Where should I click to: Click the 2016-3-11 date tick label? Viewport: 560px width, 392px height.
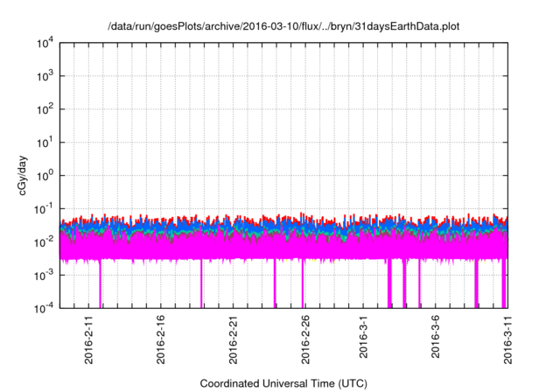(x=507, y=339)
